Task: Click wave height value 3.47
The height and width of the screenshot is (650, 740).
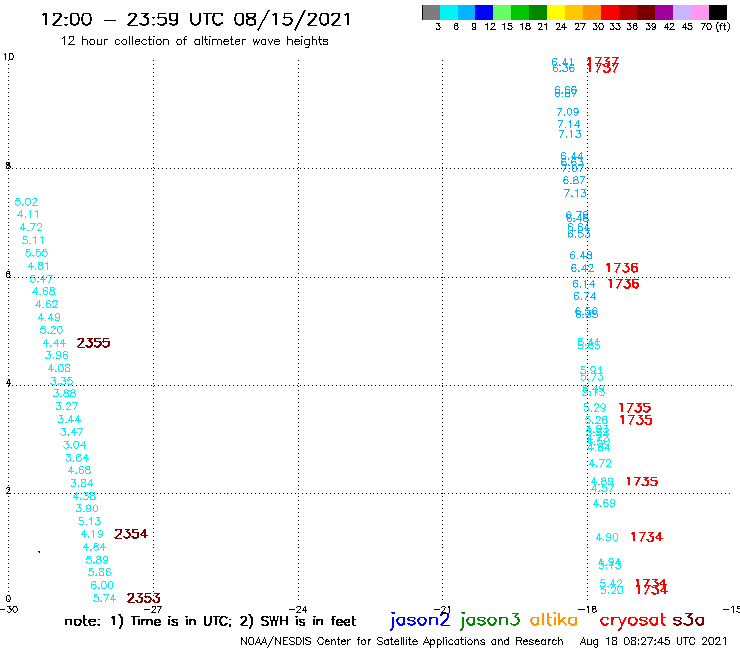Action: point(71,432)
